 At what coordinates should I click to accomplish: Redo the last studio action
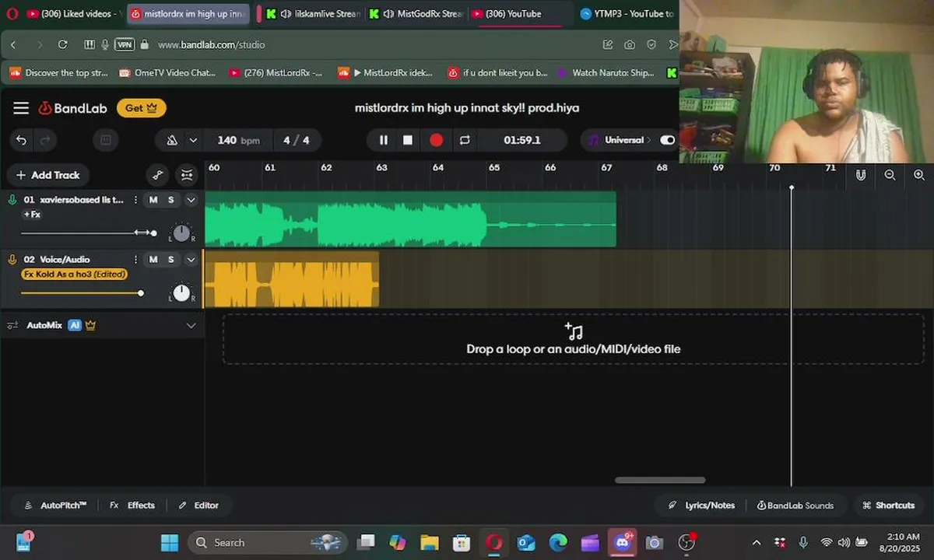coord(44,140)
